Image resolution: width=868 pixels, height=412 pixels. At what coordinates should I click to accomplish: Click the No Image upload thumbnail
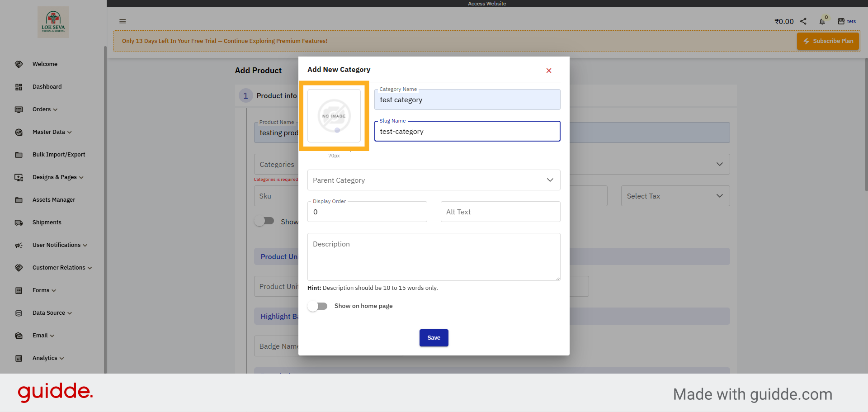[x=334, y=116]
